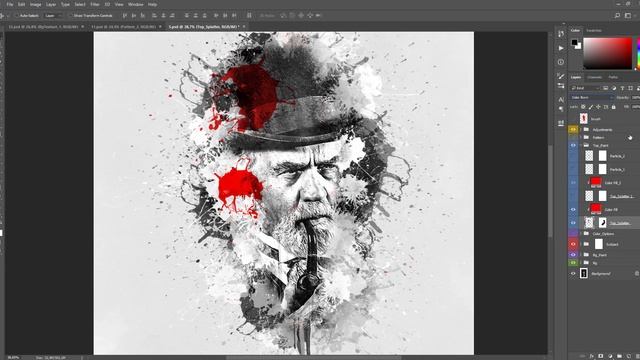Open the Character panel icon

561,100
